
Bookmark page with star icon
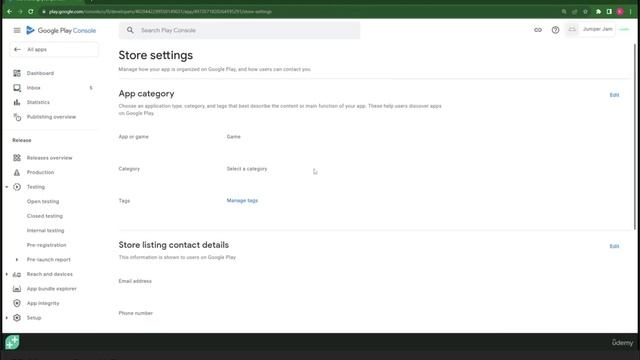[x=585, y=12]
